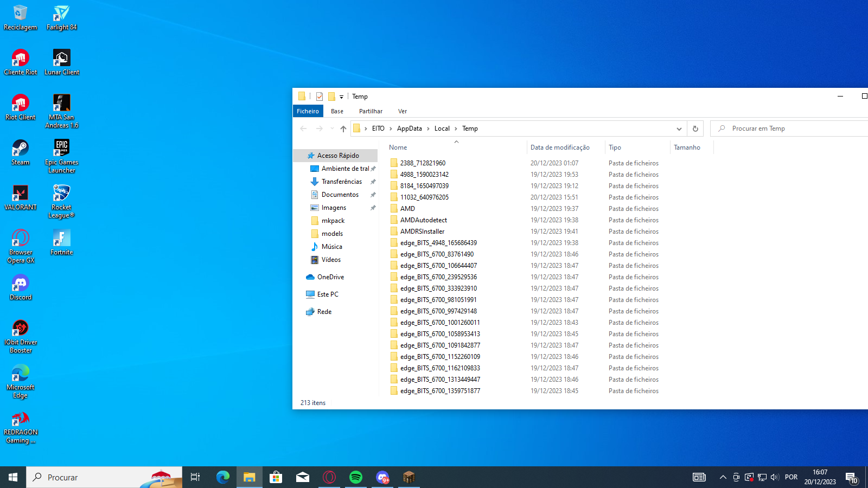This screenshot has width=868, height=488.
Task: Open Microsoft Store from the taskbar
Action: click(x=276, y=477)
